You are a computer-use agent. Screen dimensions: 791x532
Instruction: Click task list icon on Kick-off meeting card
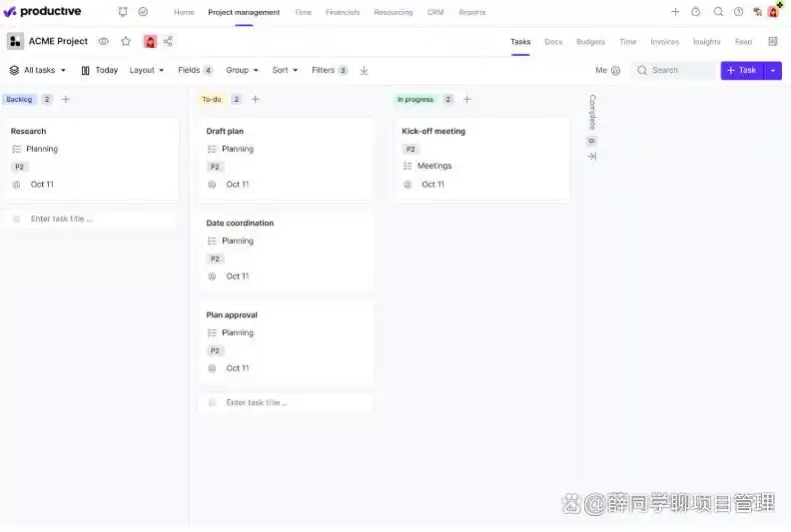[x=407, y=166]
